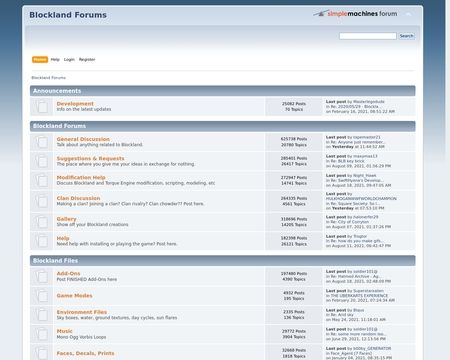Viewport: 450px width, 360px height.
Task: Open the Faces, Decals, Prints board
Action: (x=85, y=353)
